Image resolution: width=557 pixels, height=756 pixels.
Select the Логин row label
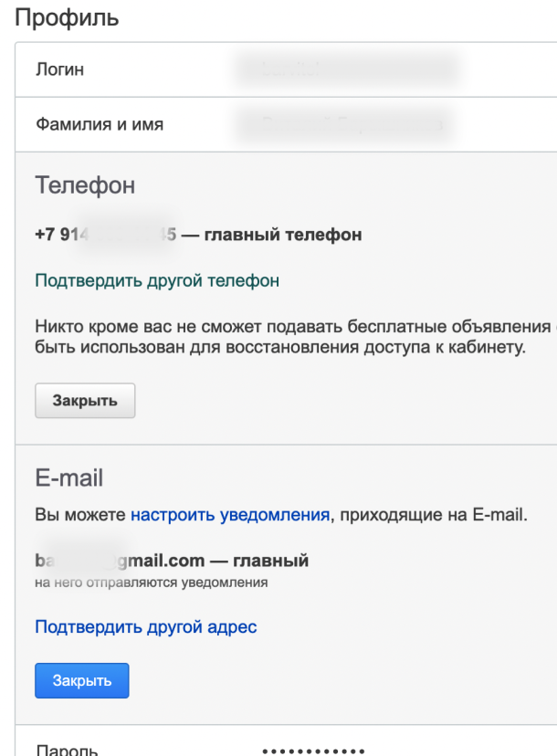(x=59, y=70)
